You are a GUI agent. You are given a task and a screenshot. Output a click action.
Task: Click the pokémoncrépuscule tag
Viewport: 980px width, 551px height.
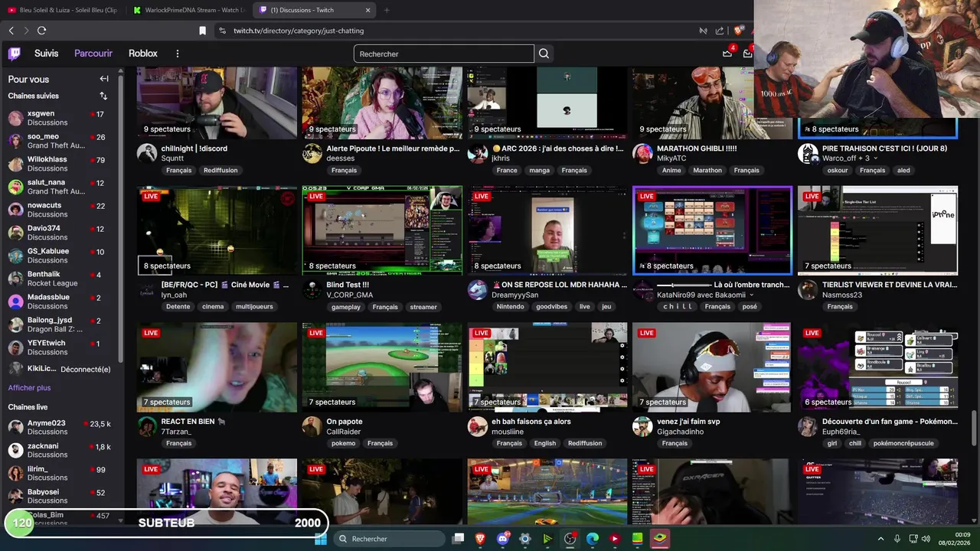point(903,443)
